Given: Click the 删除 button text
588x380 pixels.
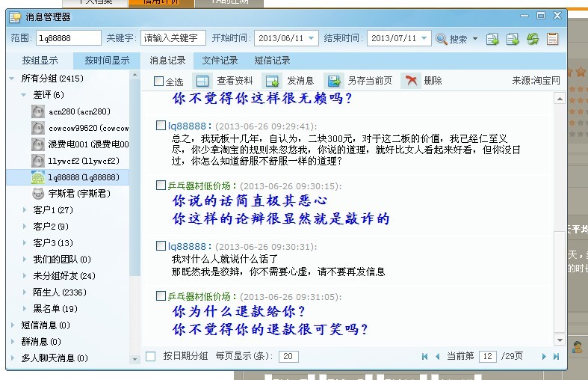Looking at the screenshot, I should pyautogui.click(x=433, y=81).
